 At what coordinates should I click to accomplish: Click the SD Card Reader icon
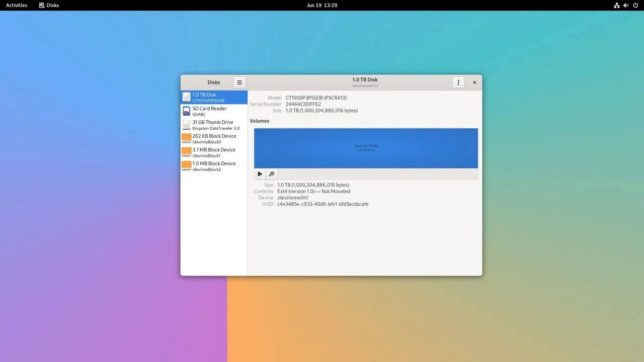187,111
